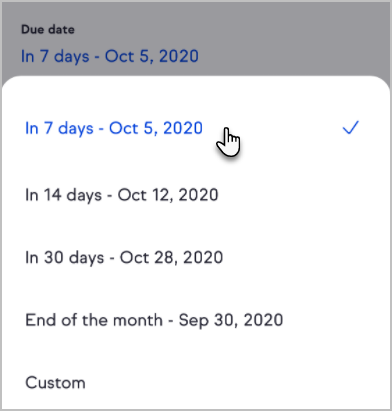Click the blue Oct 5, 2020 value in header
The height and width of the screenshot is (411, 392).
[152, 56]
